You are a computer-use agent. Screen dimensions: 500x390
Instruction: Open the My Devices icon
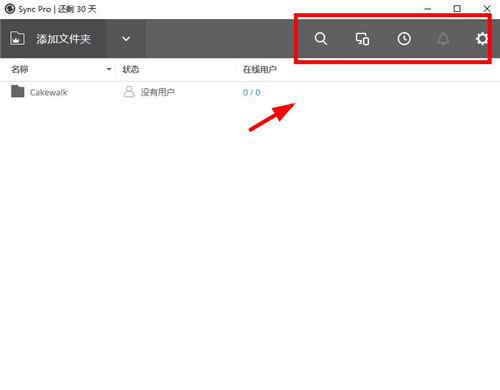point(362,39)
